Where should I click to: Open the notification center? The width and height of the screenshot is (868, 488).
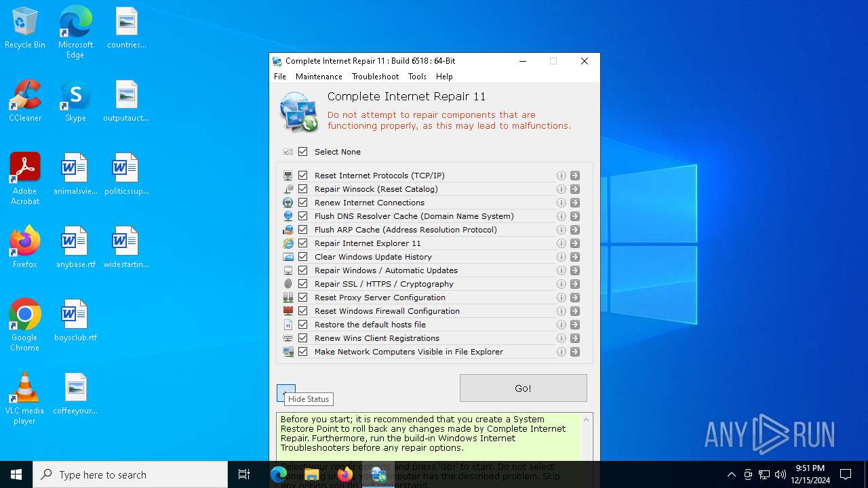846,474
